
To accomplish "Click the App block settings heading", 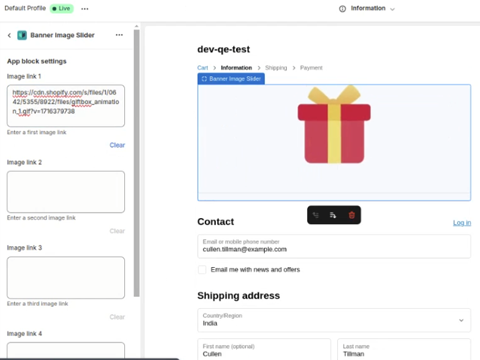I will (37, 61).
